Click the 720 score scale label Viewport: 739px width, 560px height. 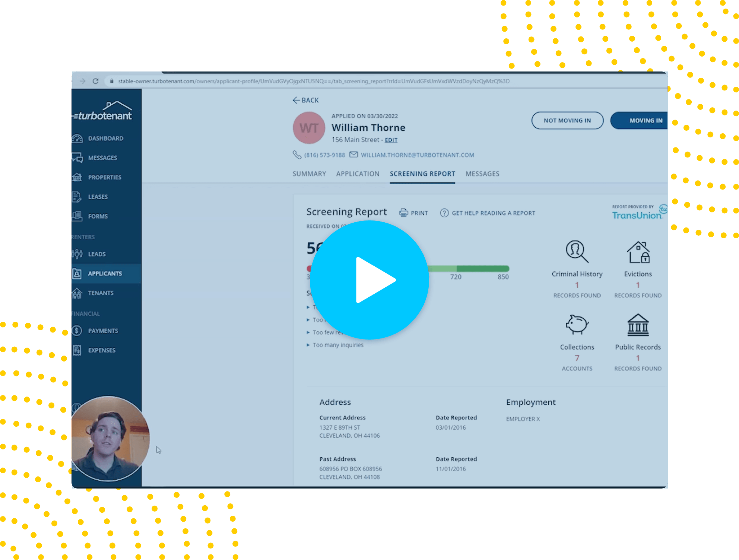pos(456,277)
